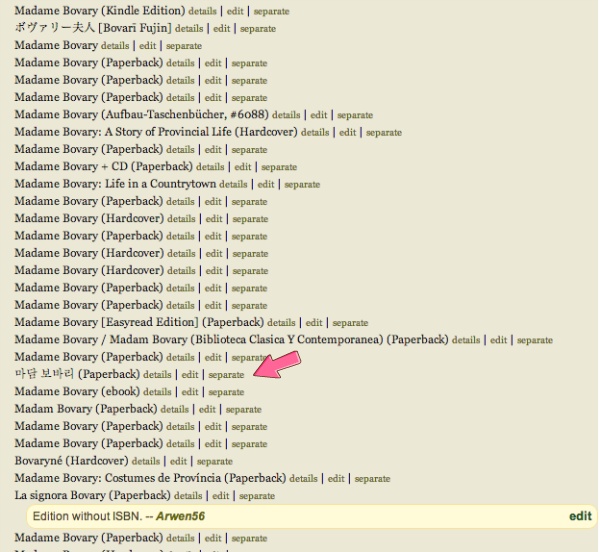
Task: Separate the Madame Bovary (ebook) edition
Action: (226, 392)
